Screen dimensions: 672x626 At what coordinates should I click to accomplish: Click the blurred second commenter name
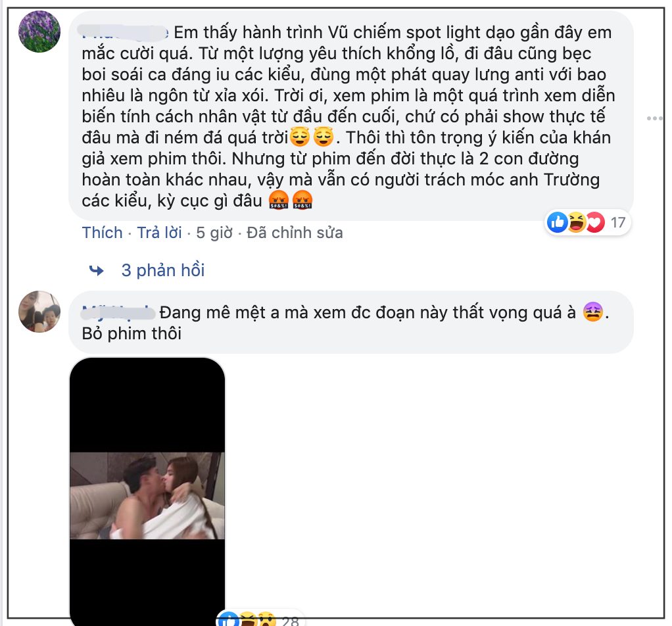(x=118, y=313)
